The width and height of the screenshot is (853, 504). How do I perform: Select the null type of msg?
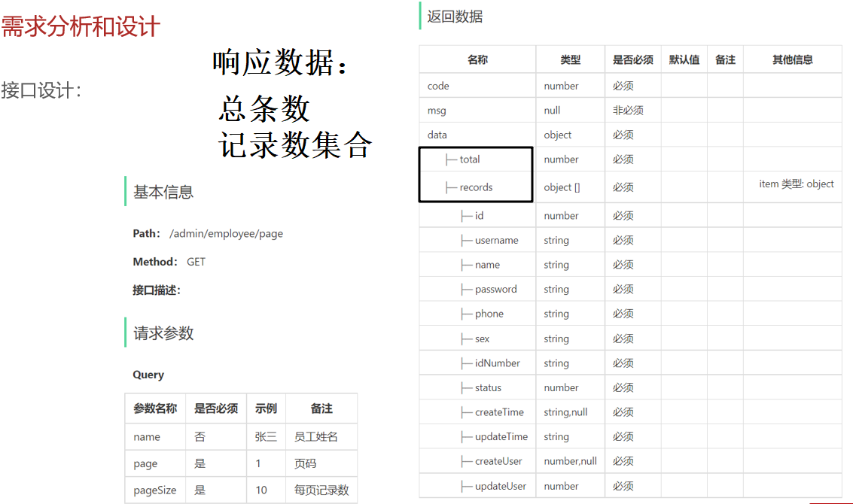(x=552, y=111)
